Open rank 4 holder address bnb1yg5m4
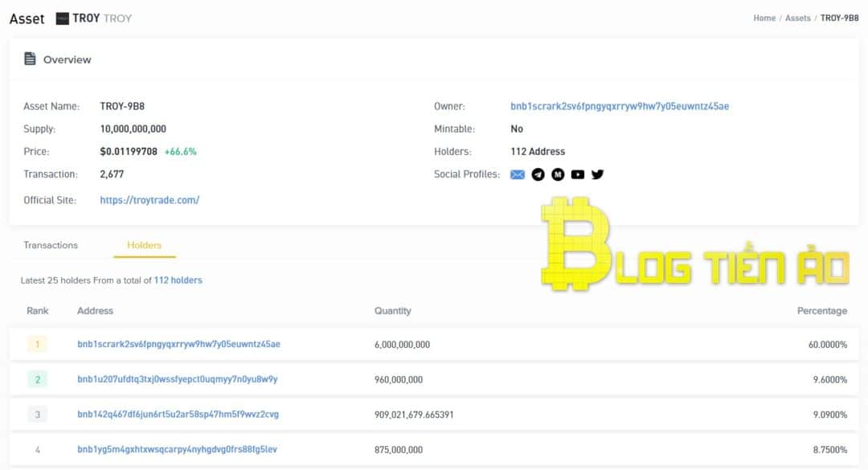The width and height of the screenshot is (868, 470). click(x=177, y=450)
